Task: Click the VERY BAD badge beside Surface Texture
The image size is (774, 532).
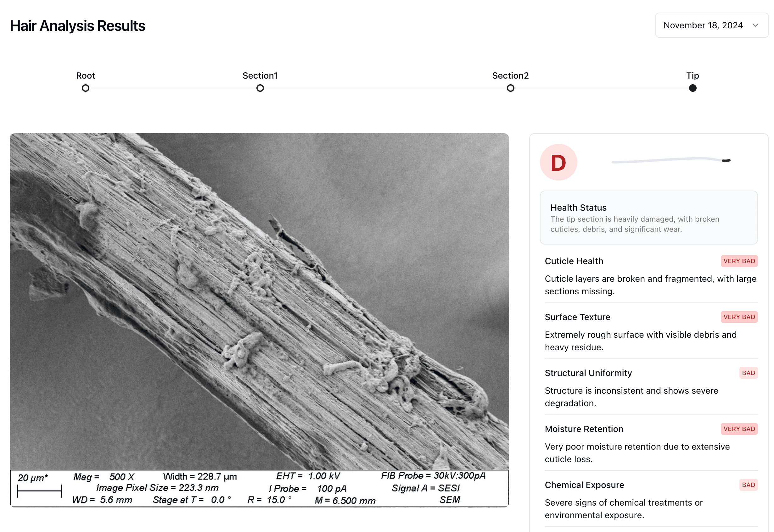Action: tap(739, 317)
